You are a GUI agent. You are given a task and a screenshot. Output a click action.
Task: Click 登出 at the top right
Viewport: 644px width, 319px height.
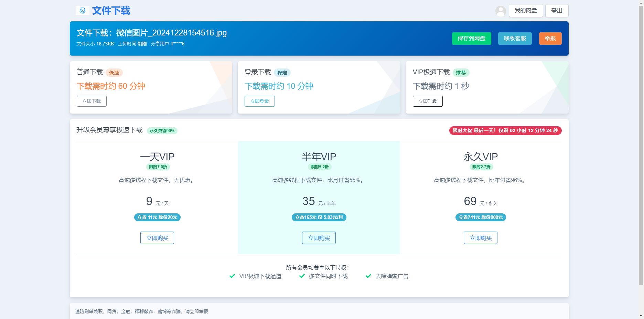556,10
